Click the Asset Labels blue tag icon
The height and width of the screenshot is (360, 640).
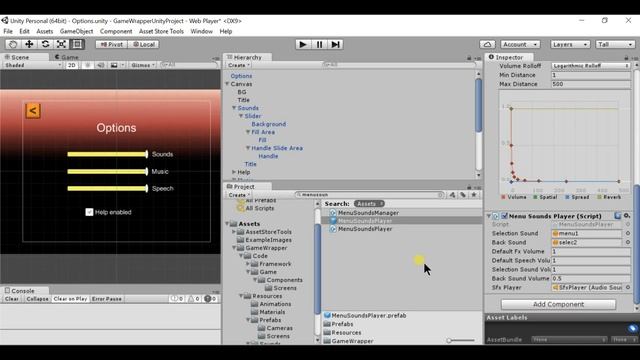632,328
